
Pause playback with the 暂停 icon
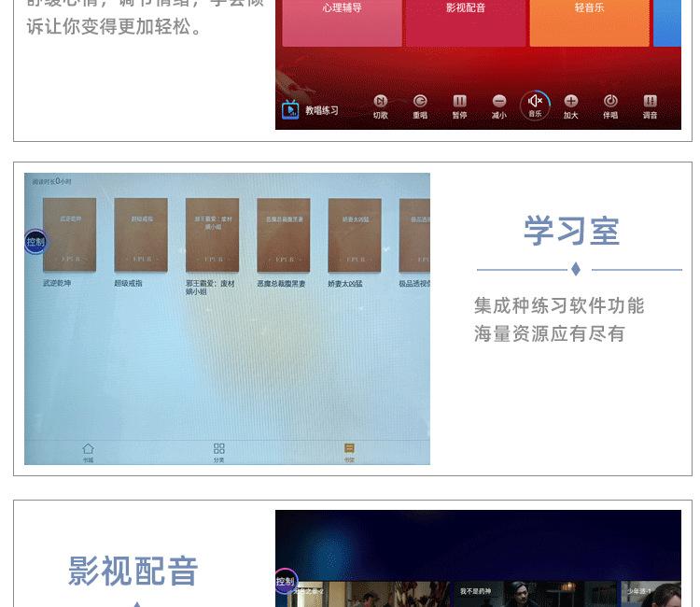pos(459,101)
